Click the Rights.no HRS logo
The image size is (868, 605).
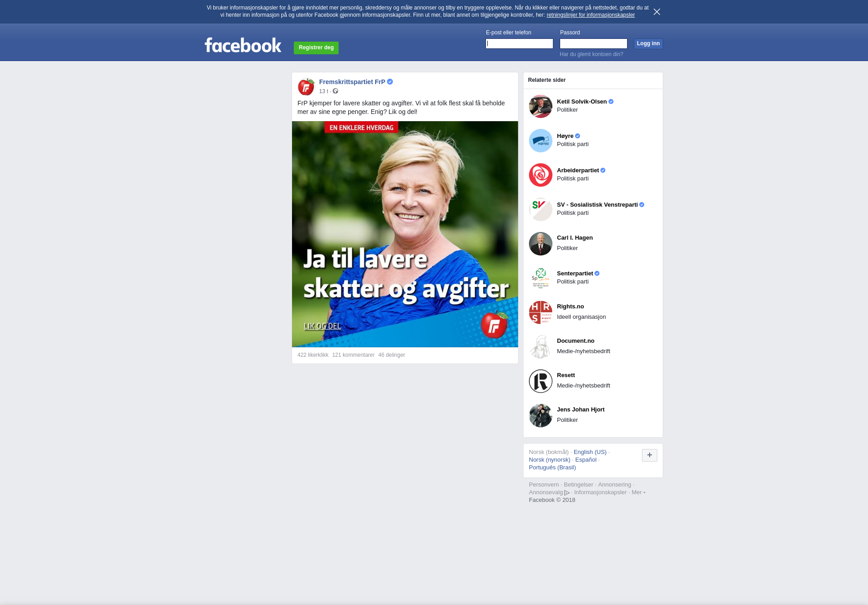[541, 312]
